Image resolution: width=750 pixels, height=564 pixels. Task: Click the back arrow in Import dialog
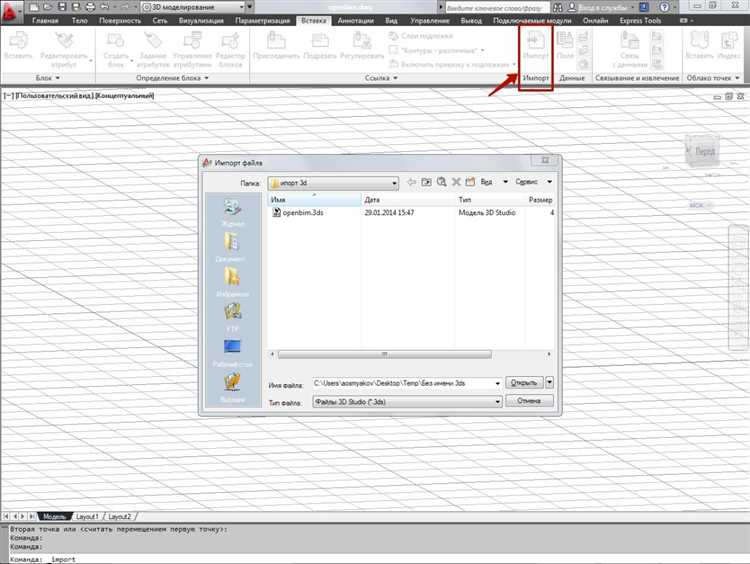click(411, 182)
